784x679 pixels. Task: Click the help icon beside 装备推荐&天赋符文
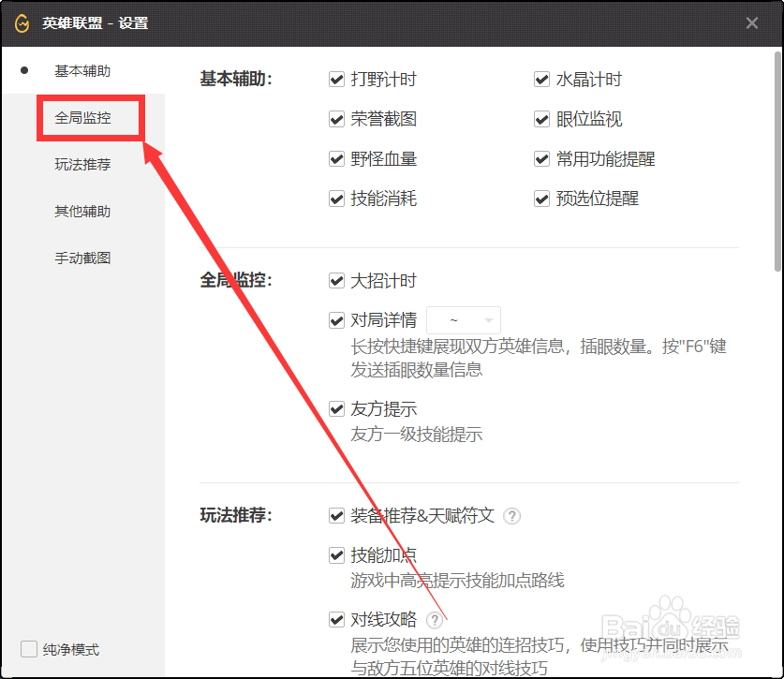(511, 515)
